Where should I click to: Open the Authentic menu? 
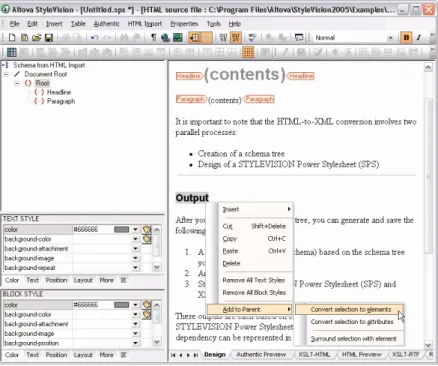(106, 24)
